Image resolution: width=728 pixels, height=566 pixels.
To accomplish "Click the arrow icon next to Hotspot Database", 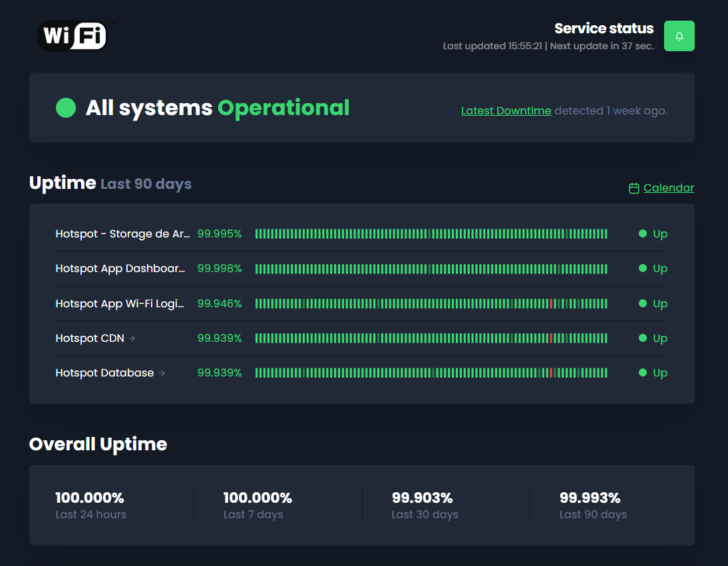I will pyautogui.click(x=162, y=373).
